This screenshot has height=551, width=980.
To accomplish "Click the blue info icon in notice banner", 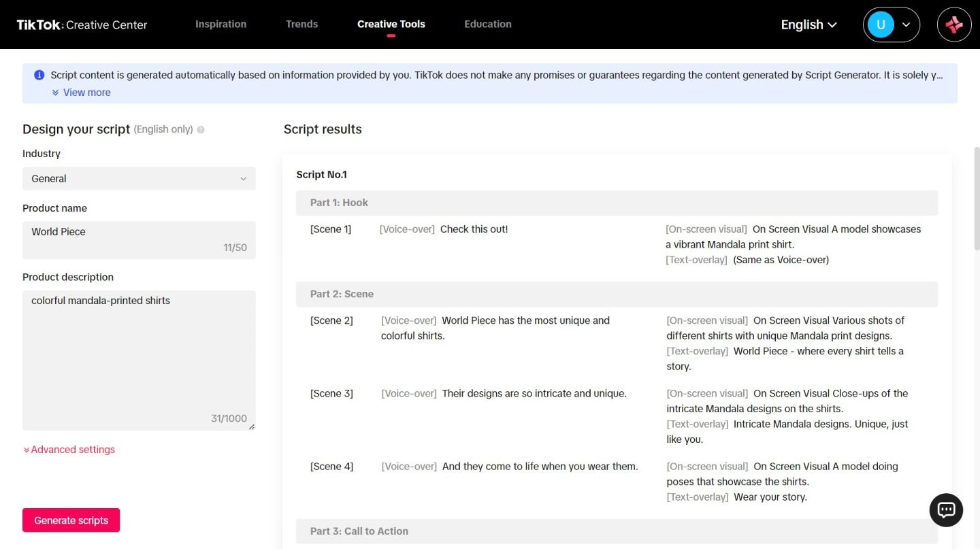I will click(x=39, y=75).
